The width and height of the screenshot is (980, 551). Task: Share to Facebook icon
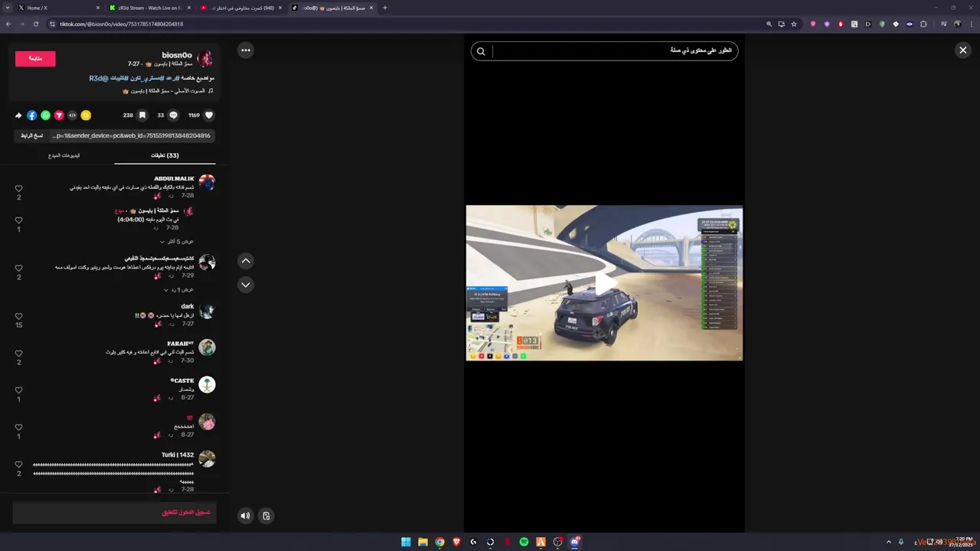31,116
